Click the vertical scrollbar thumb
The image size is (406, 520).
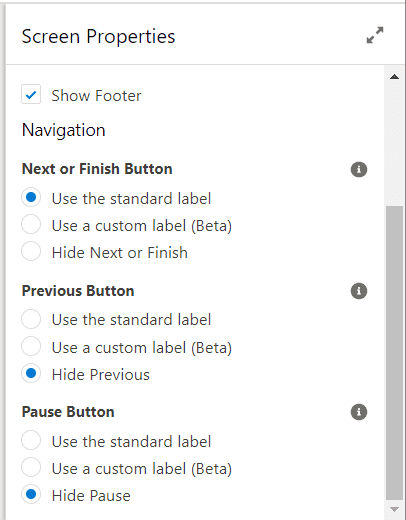394,353
